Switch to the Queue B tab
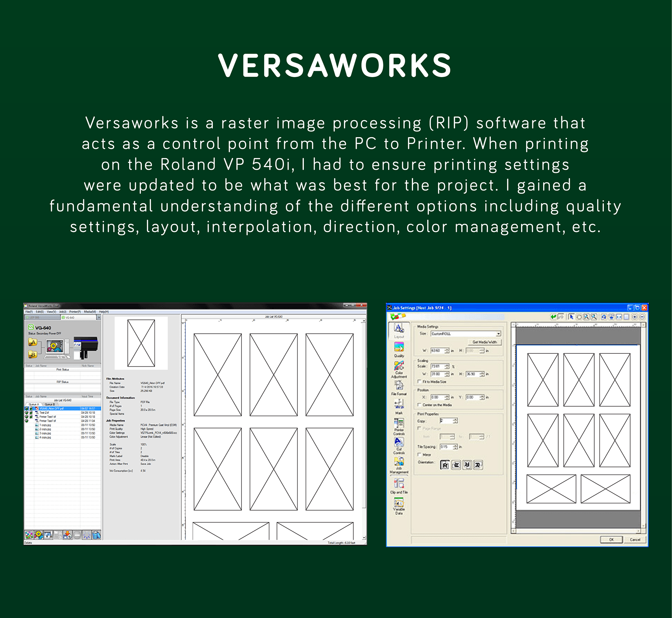Viewport: 672px width, 618px height. pyautogui.click(x=50, y=404)
